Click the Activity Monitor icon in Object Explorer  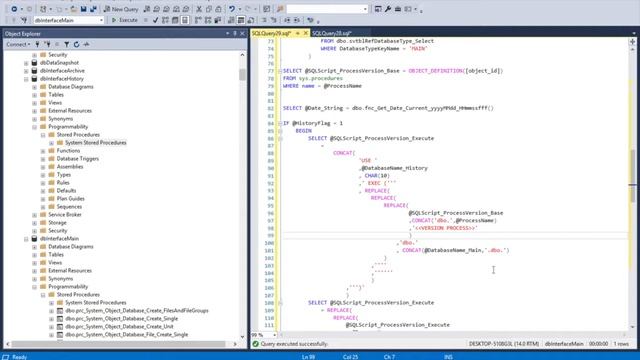[x=86, y=44]
